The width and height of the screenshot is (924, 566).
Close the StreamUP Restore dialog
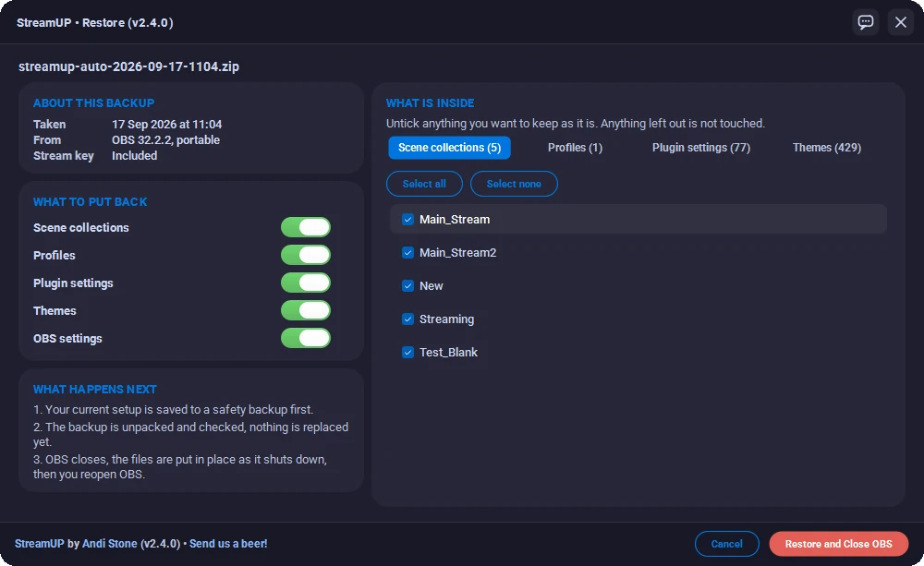coord(900,22)
